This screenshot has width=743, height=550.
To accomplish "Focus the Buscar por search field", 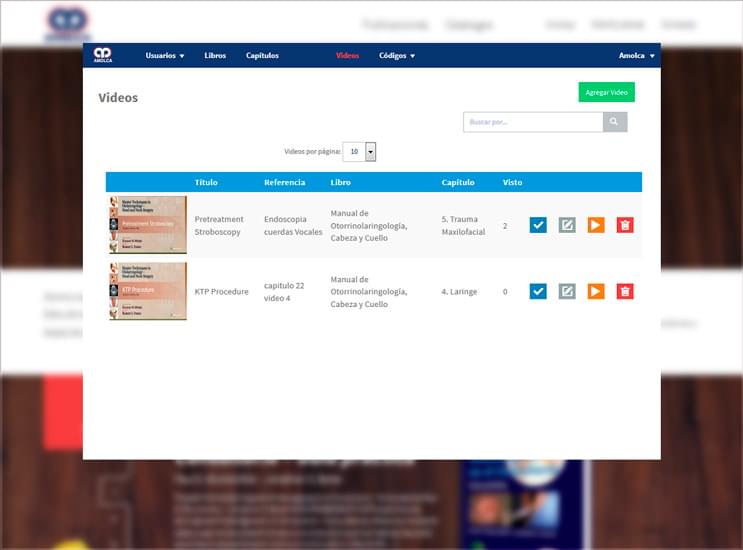I will click(533, 122).
